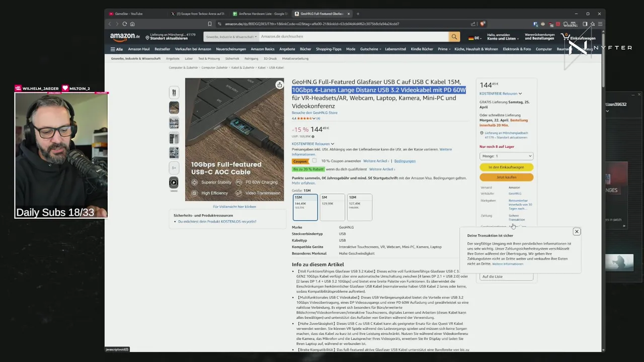644x362 pixels.
Task: Expand Konto und Listen menu
Action: [503, 37]
